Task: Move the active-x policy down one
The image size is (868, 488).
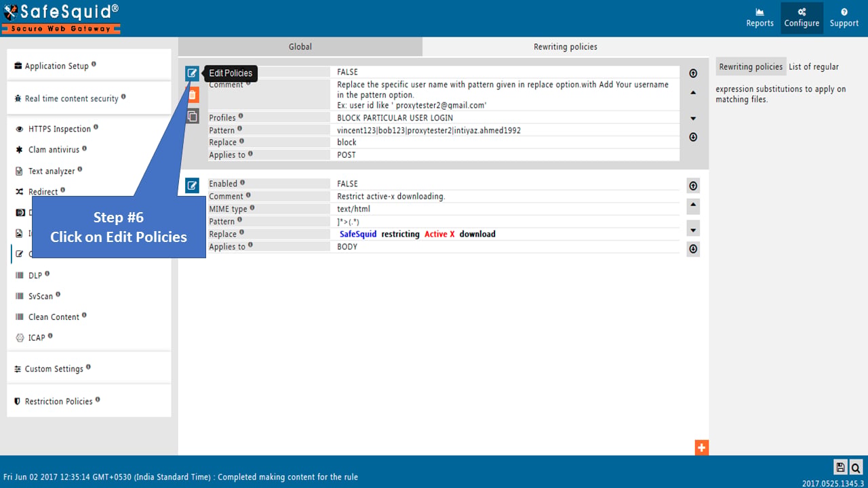Action: pyautogui.click(x=693, y=229)
